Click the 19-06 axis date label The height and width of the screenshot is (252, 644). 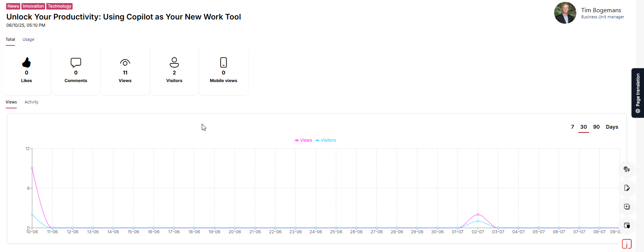[x=214, y=232]
